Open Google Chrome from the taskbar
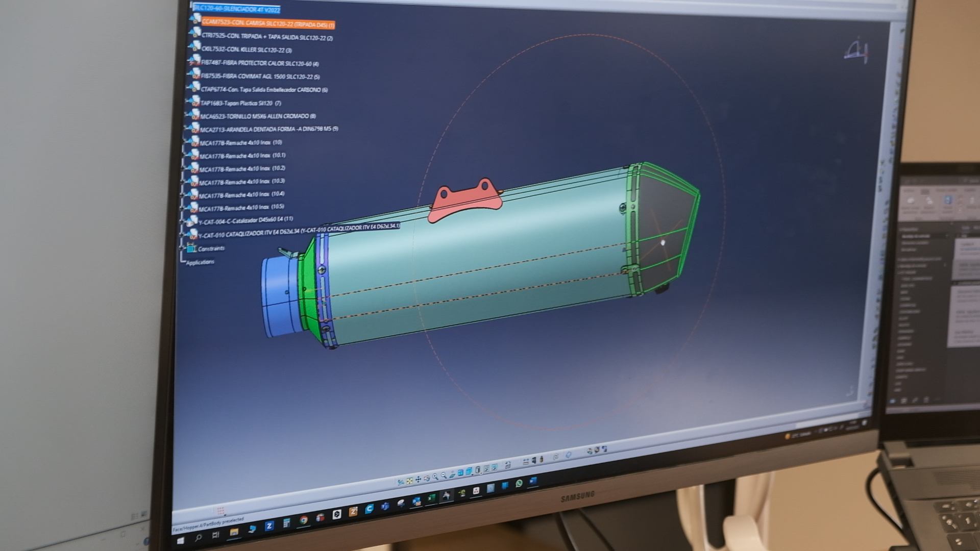 pyautogui.click(x=304, y=520)
